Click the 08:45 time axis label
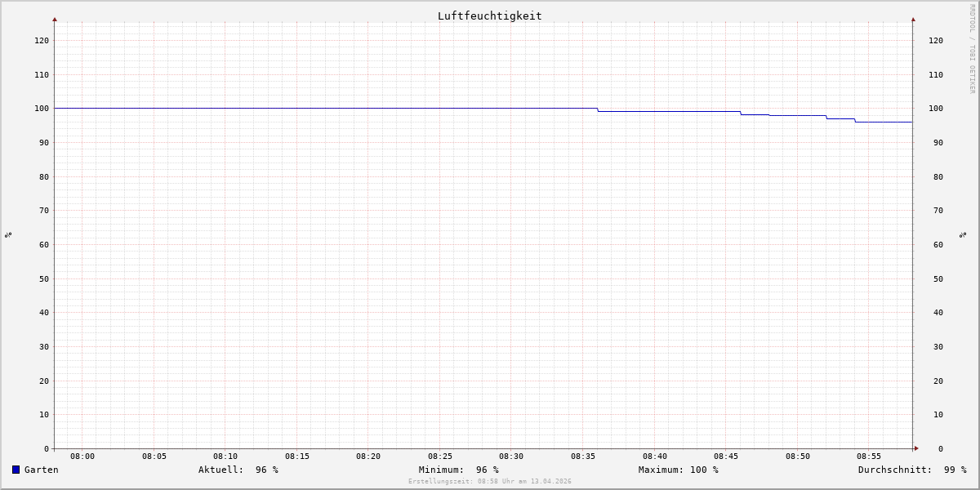This screenshot has width=980, height=490. pos(726,457)
